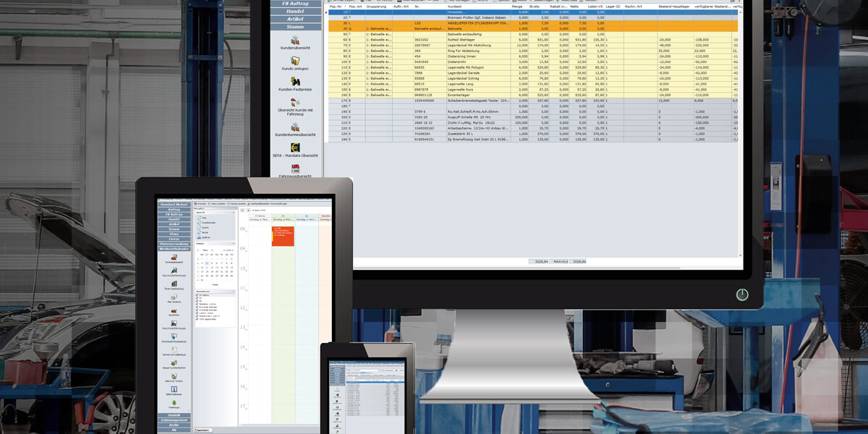The height and width of the screenshot is (434, 868).
Task: Expand the Handel section in sidebar
Action: pos(295,11)
